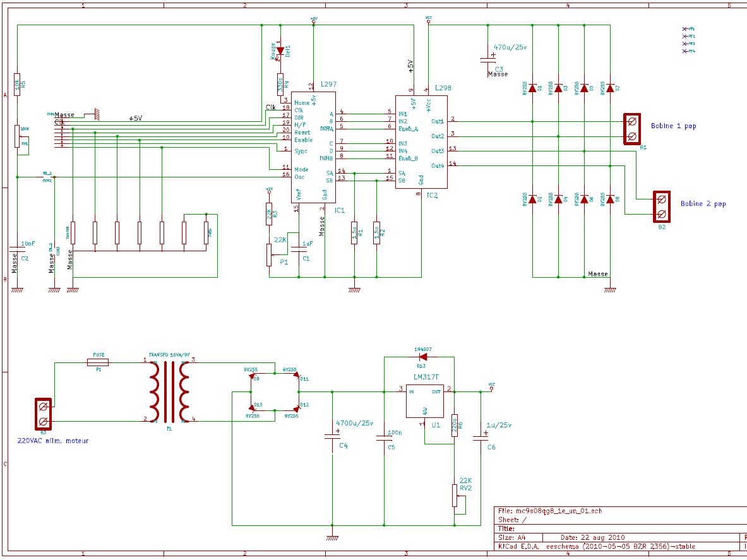Click the "Title:" field in title block
This screenshot has width=747, height=560.
click(x=508, y=528)
